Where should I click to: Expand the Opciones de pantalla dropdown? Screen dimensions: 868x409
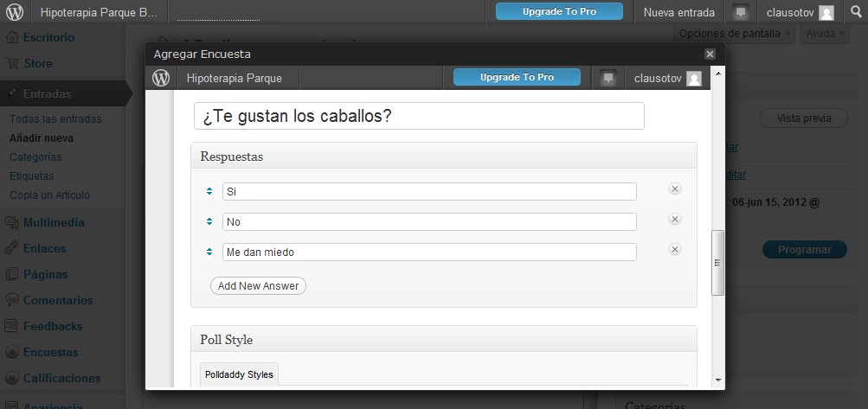735,34
